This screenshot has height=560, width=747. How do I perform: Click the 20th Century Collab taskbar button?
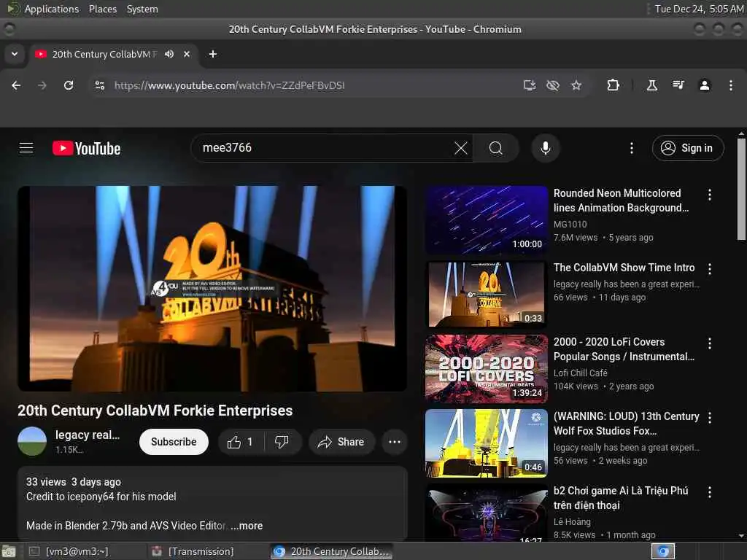[x=333, y=551]
